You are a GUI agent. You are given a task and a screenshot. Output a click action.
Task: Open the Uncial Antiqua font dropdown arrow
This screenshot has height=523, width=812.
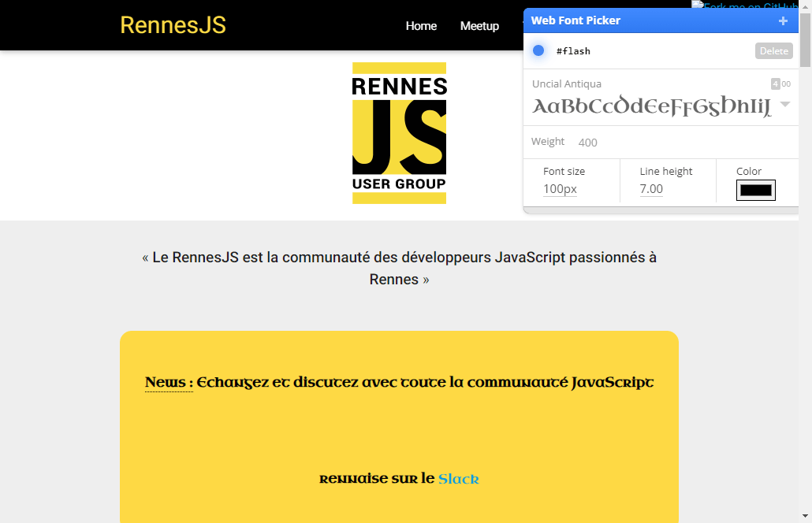point(785,105)
